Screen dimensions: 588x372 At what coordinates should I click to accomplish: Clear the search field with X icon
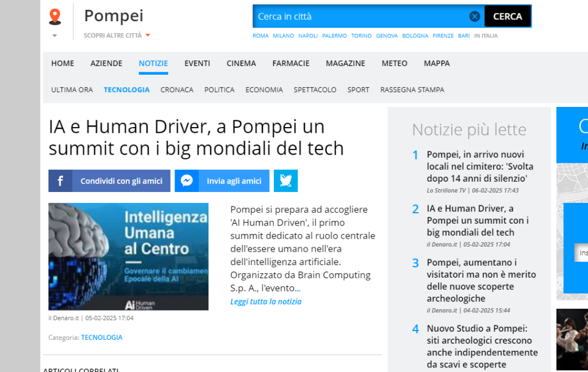[475, 17]
